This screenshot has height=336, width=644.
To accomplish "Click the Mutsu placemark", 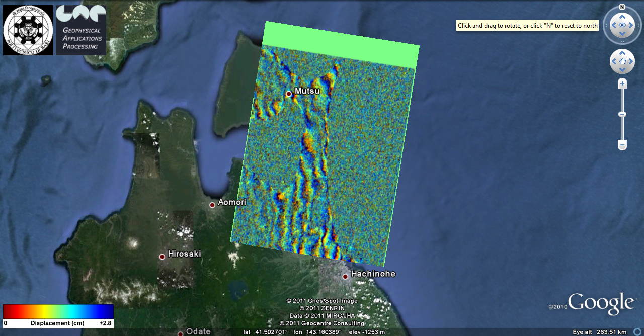I will tap(289, 94).
